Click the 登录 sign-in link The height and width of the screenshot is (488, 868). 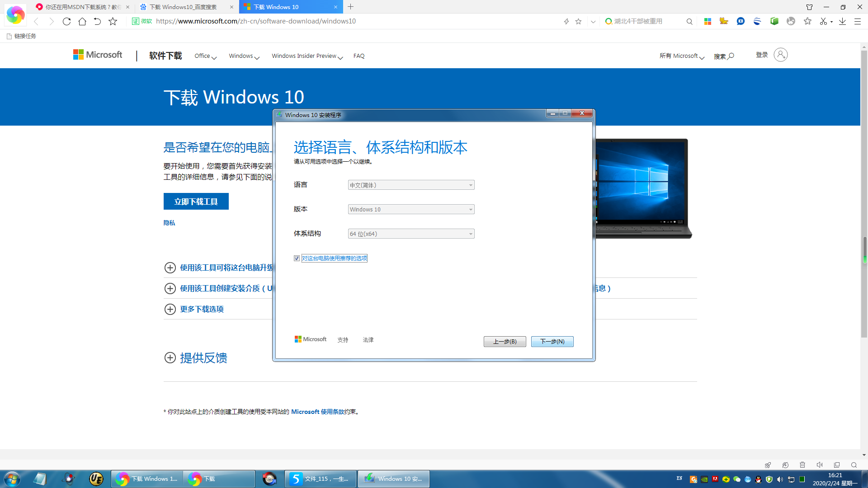click(762, 55)
